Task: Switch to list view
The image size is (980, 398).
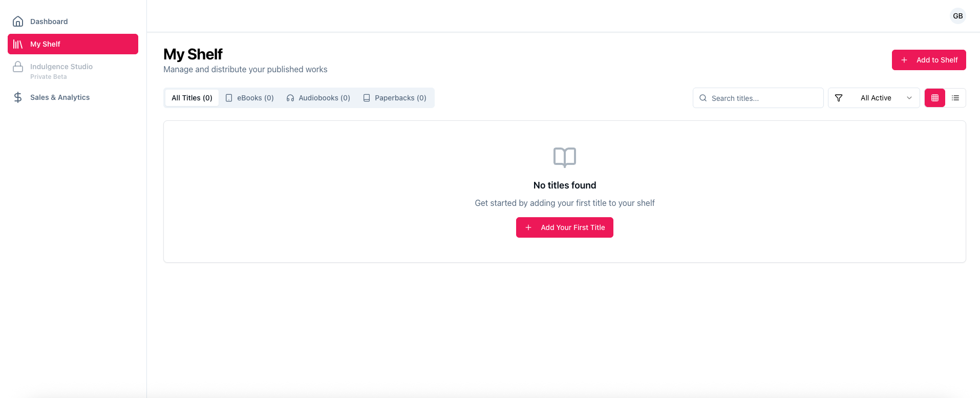Action: tap(955, 98)
